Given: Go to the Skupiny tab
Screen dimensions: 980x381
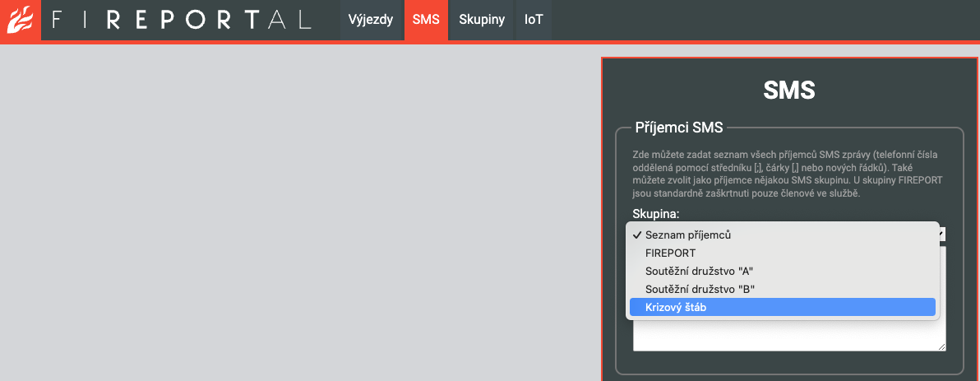Looking at the screenshot, I should tap(482, 20).
